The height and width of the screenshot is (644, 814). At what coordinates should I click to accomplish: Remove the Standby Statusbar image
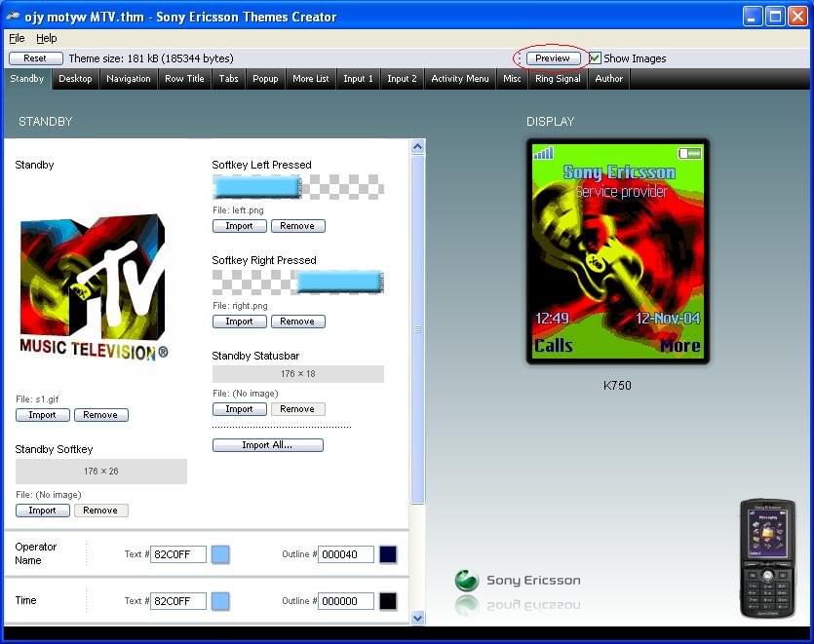point(297,409)
